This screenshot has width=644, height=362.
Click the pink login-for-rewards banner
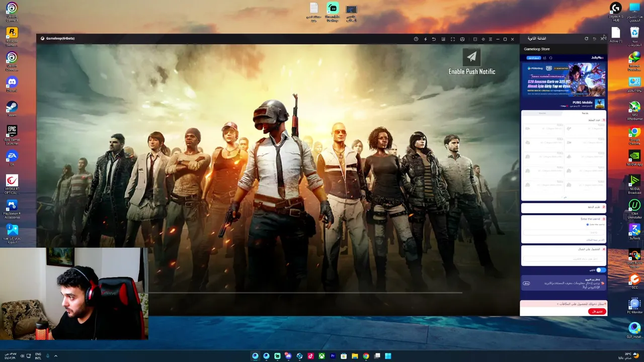coord(563,304)
